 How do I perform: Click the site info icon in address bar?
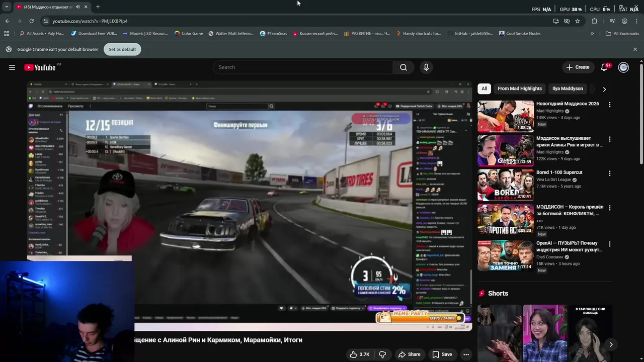[x=46, y=21]
